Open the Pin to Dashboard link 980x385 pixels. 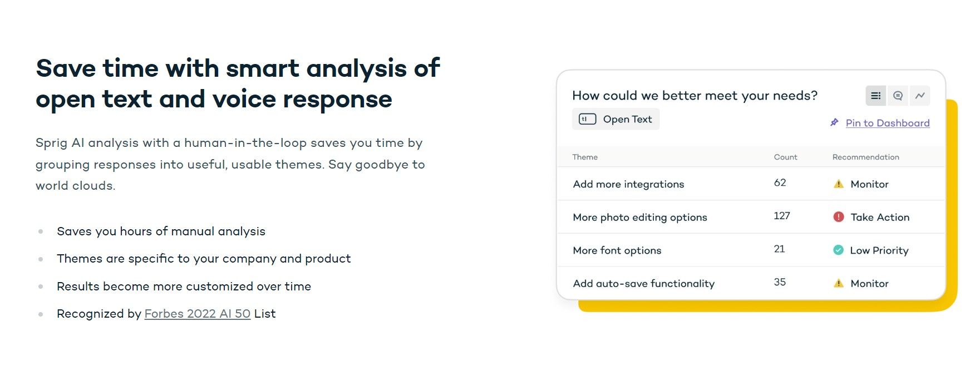(888, 123)
